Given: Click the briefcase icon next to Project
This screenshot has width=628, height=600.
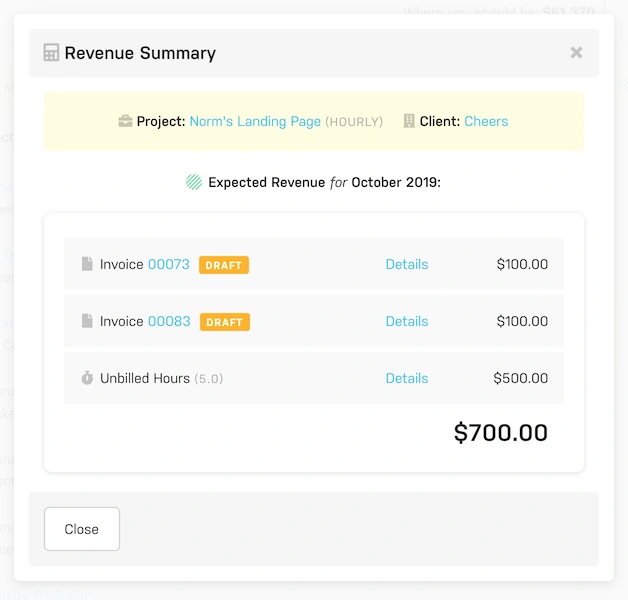Looking at the screenshot, I should point(125,122).
